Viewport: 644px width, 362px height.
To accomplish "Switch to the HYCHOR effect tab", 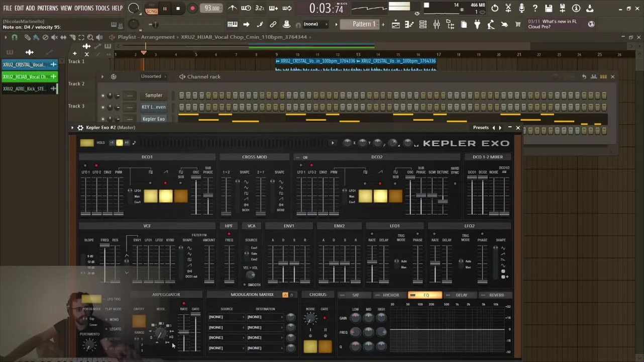I will [x=390, y=295].
